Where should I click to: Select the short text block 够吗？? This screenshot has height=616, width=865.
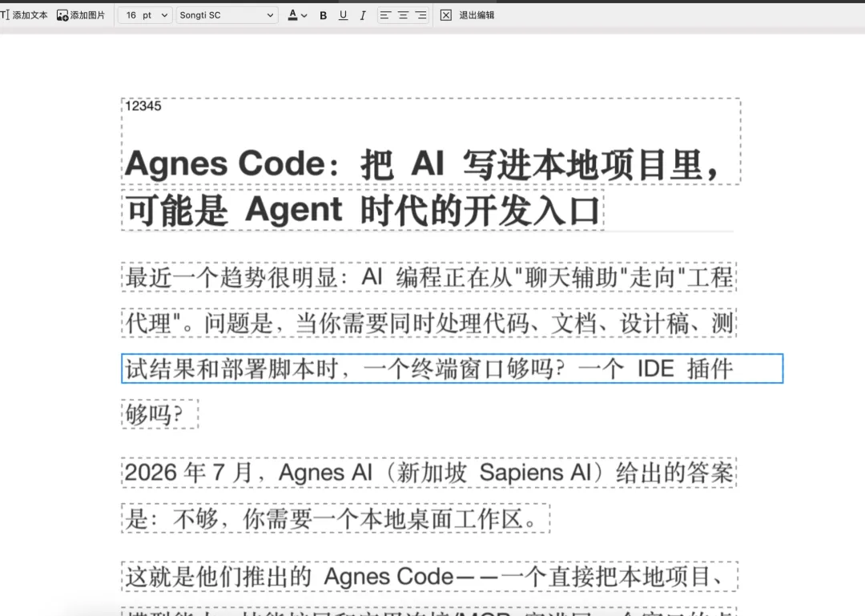[160, 414]
